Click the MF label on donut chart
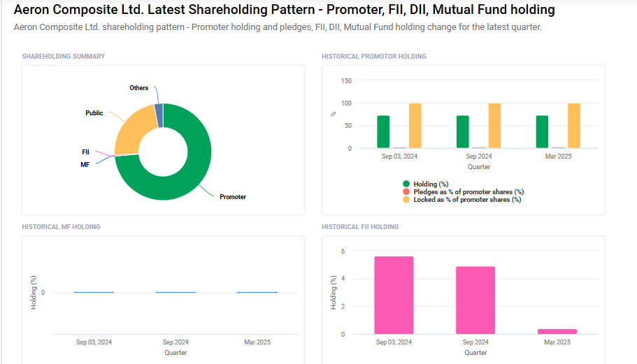637x364 pixels. (x=85, y=165)
